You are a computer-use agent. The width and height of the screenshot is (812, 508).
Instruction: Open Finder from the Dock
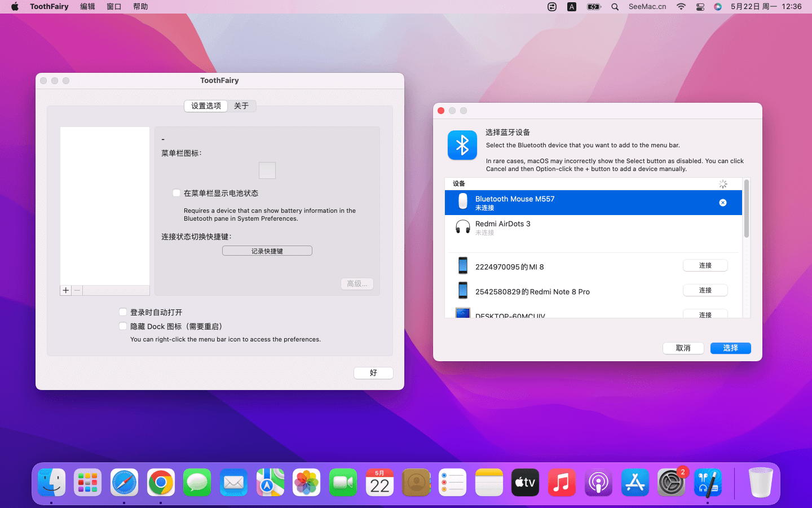click(x=51, y=482)
